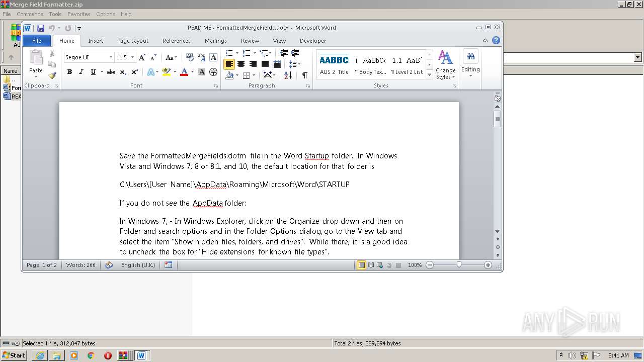Switch to the Developer tab

[x=313, y=41]
